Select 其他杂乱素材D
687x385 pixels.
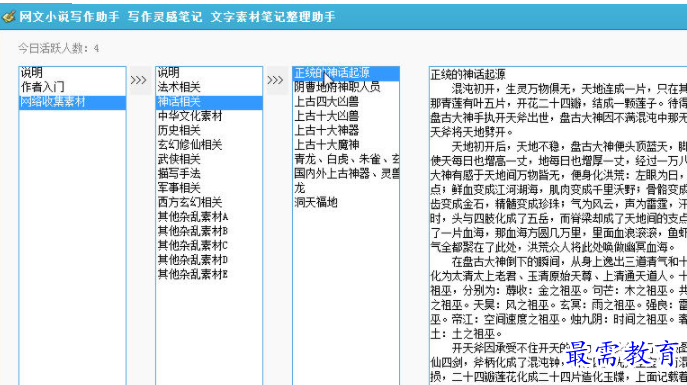click(209, 260)
